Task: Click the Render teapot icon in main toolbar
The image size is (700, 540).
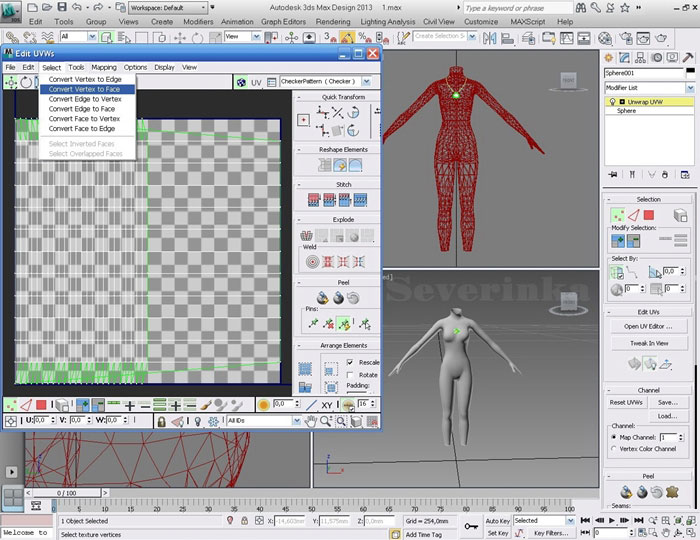Action: tap(662, 38)
